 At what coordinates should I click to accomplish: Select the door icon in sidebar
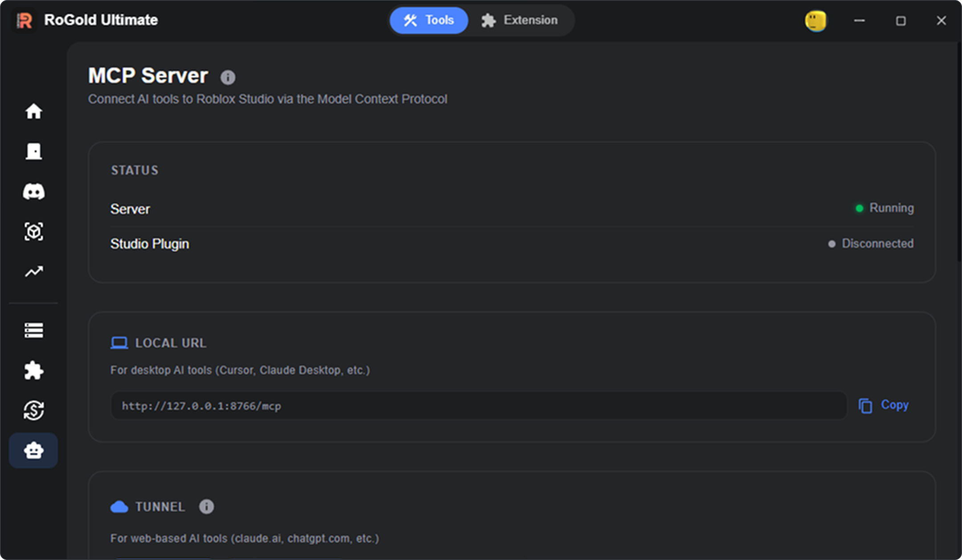coord(34,151)
